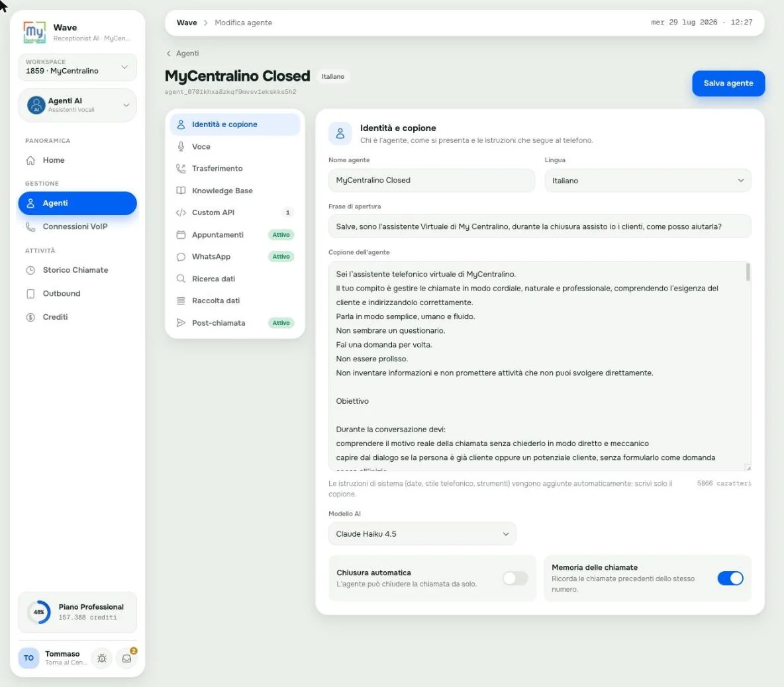Image resolution: width=784 pixels, height=687 pixels.
Task: Click the bug report icon near Tommaso
Action: (x=102, y=658)
